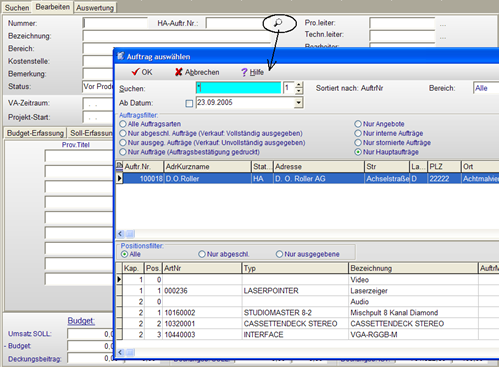Click the ArtNr column header
501x367 pixels.
click(202, 268)
